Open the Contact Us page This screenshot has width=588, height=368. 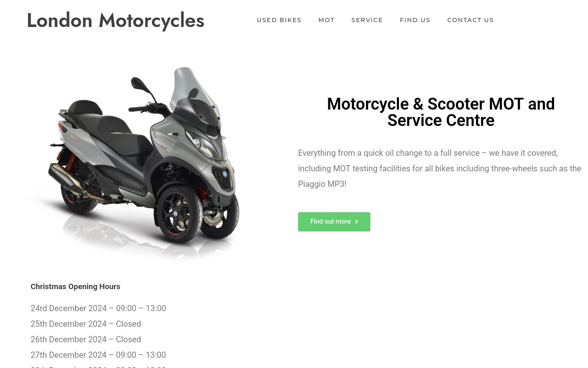pos(470,20)
